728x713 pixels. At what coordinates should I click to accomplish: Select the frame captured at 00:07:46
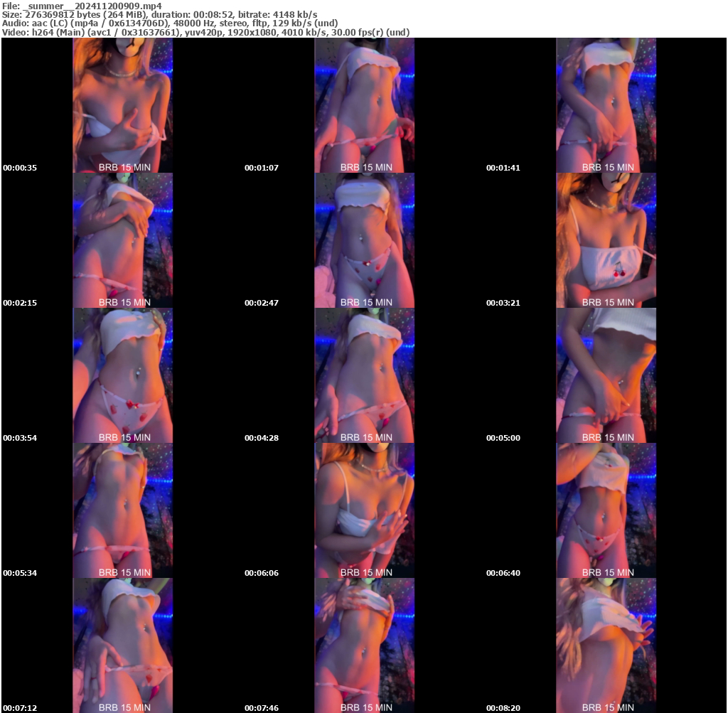click(364, 645)
